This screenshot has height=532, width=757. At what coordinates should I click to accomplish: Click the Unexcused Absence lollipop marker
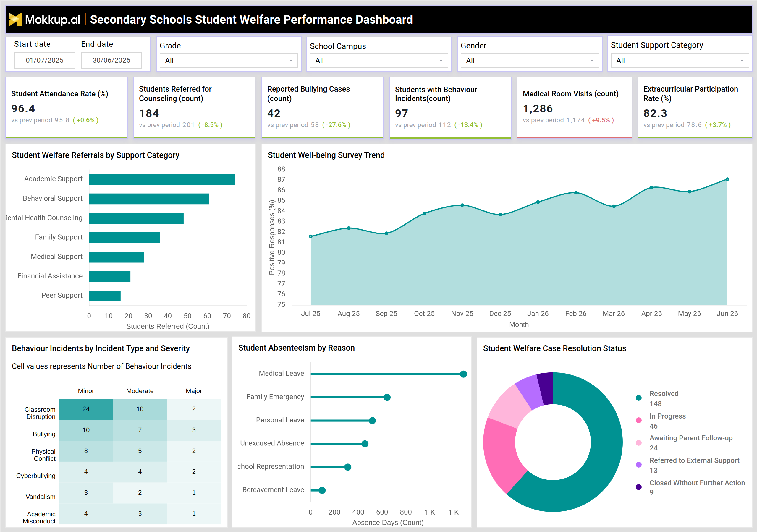365,444
